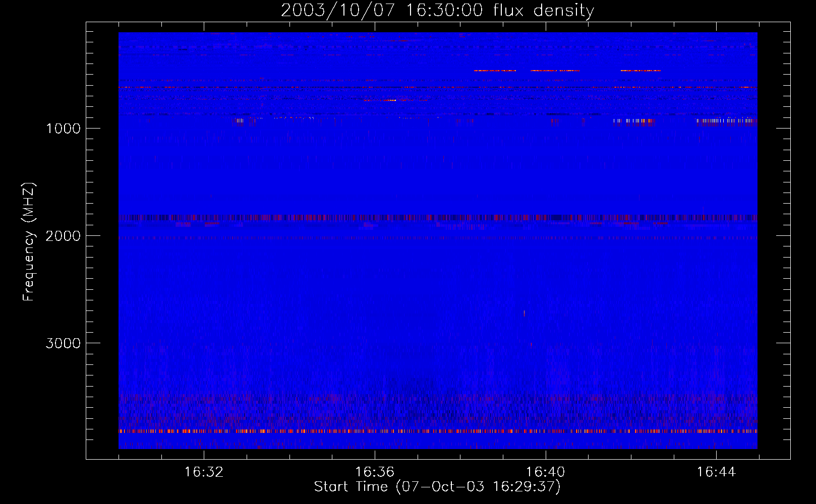
Task: Click the '16:32' time tick label
Action: pyautogui.click(x=204, y=472)
